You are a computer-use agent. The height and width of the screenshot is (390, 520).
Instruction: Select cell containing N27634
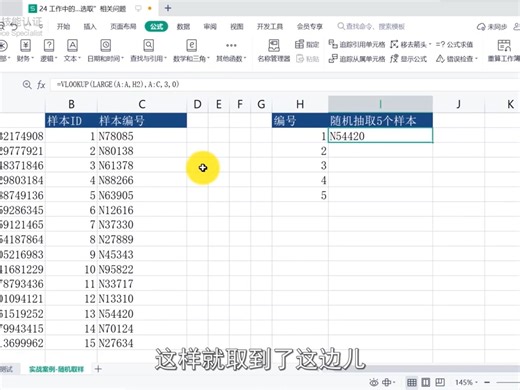[x=142, y=343]
